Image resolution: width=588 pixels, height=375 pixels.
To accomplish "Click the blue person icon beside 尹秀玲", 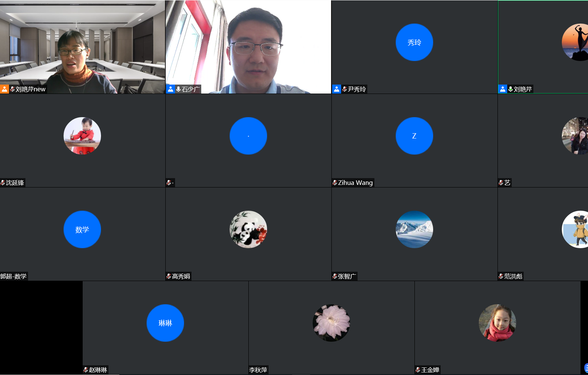I will pyautogui.click(x=336, y=89).
